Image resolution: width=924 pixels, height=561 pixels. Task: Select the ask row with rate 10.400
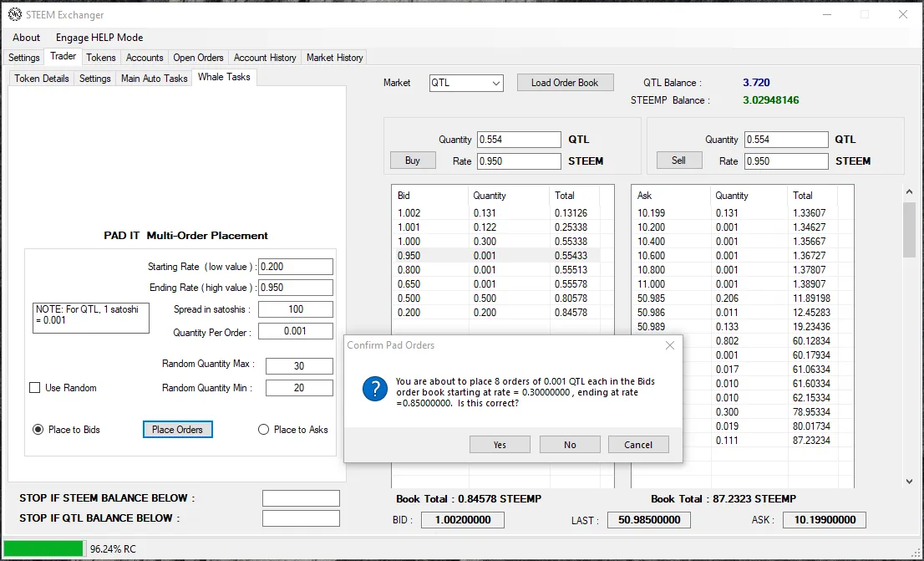735,242
